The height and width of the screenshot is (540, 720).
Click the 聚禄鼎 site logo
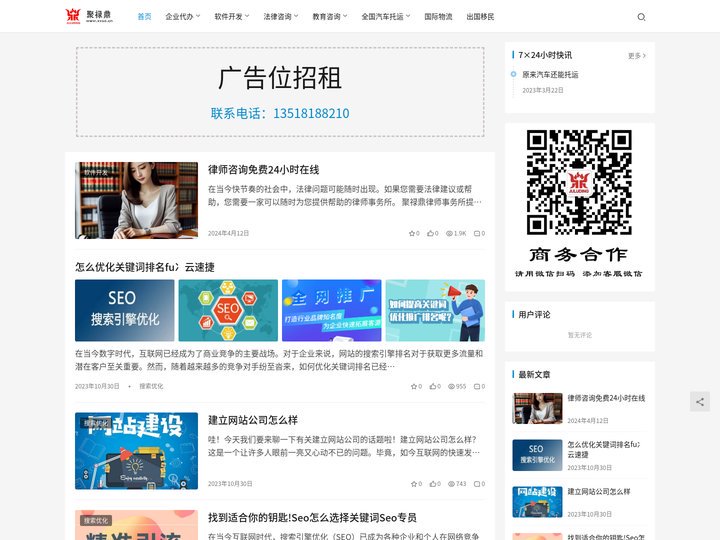pos(89,16)
